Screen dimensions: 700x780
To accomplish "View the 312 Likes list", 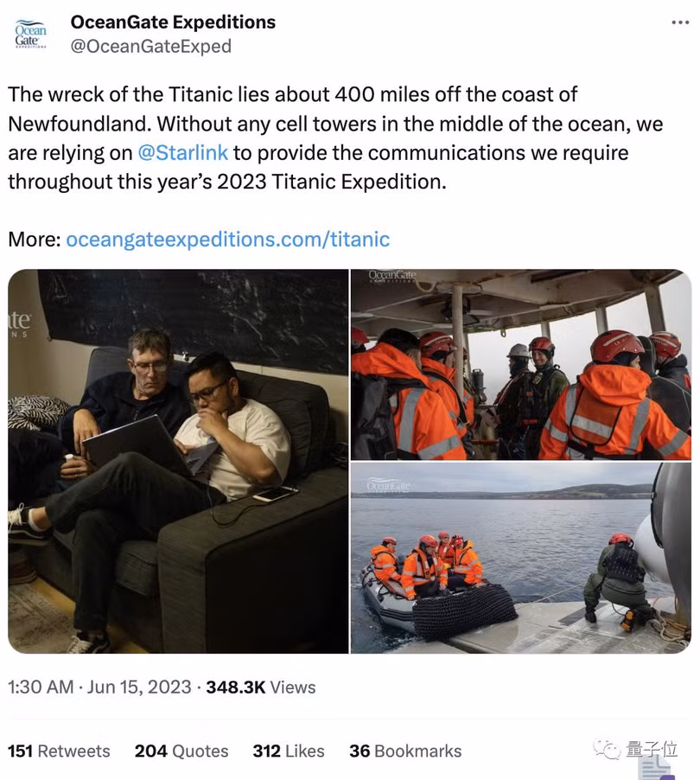I will click(289, 751).
